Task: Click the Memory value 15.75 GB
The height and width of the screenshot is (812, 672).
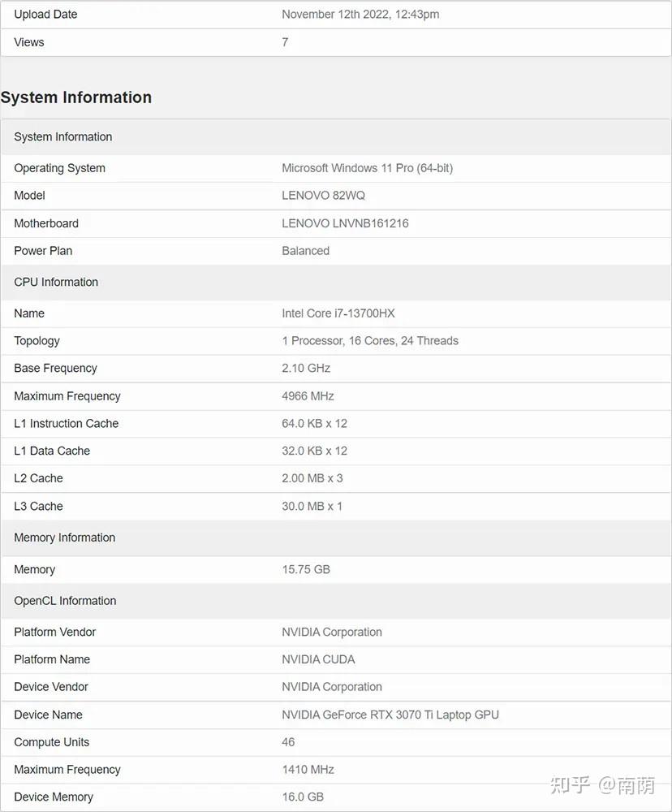Action: tap(306, 569)
